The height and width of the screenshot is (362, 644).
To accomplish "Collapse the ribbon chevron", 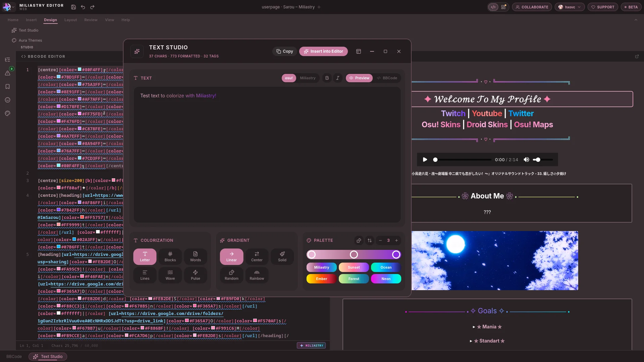I will click(636, 20).
